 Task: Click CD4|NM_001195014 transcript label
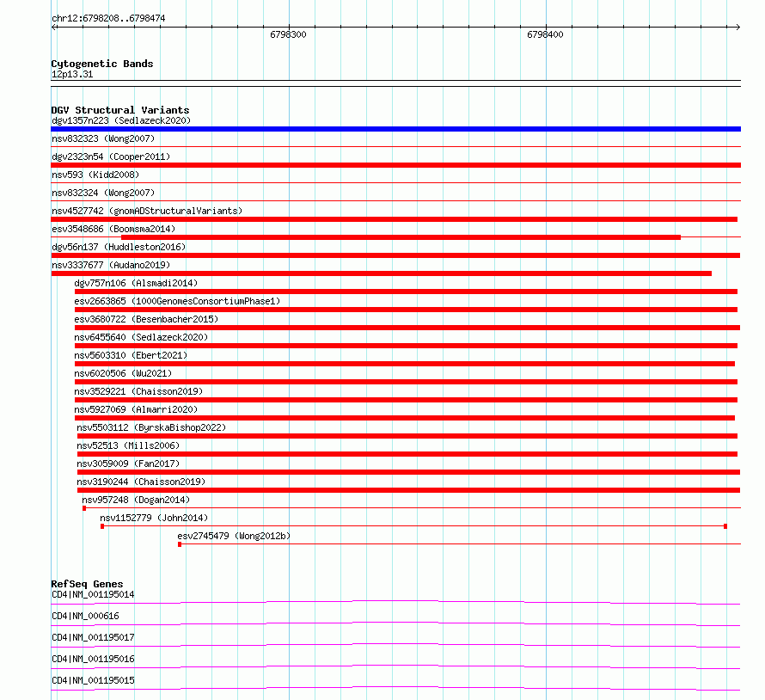(x=93, y=594)
